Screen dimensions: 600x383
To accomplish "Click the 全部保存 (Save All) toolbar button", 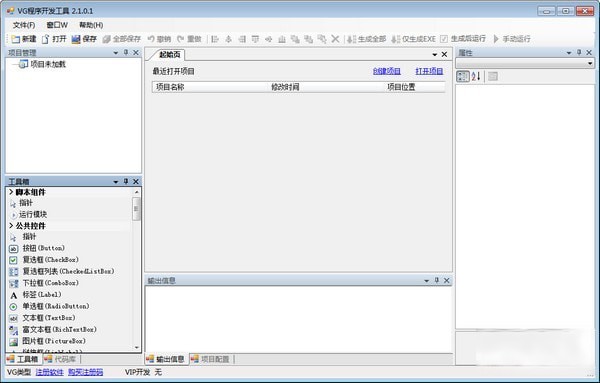I will 122,39.
